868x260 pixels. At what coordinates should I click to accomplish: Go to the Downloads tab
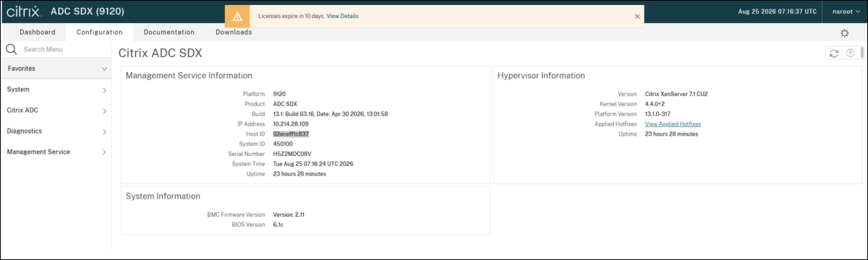234,32
